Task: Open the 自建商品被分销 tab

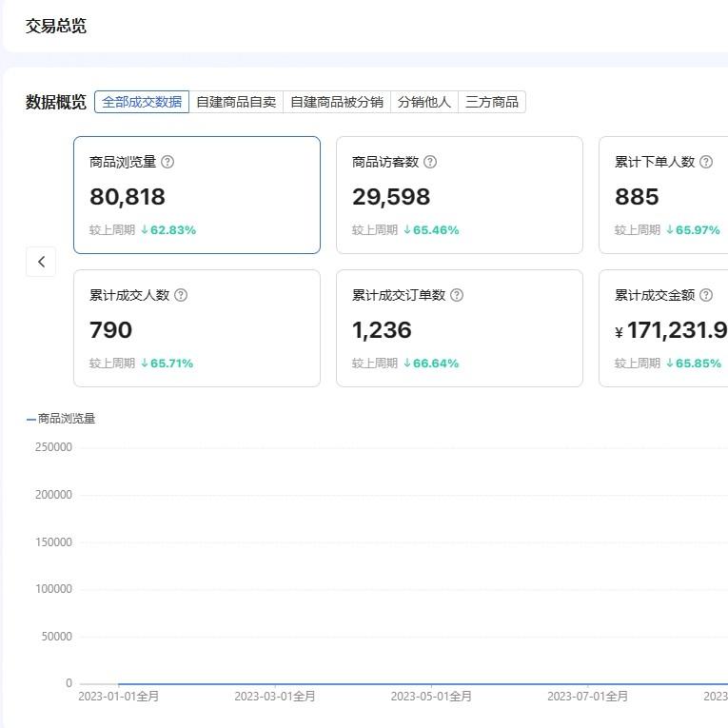Action: (x=337, y=102)
